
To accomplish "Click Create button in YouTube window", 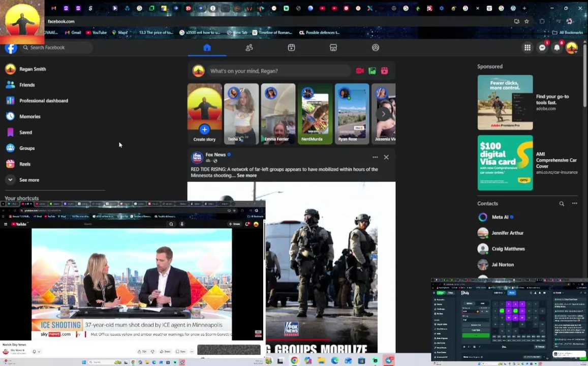I will coord(234,224).
